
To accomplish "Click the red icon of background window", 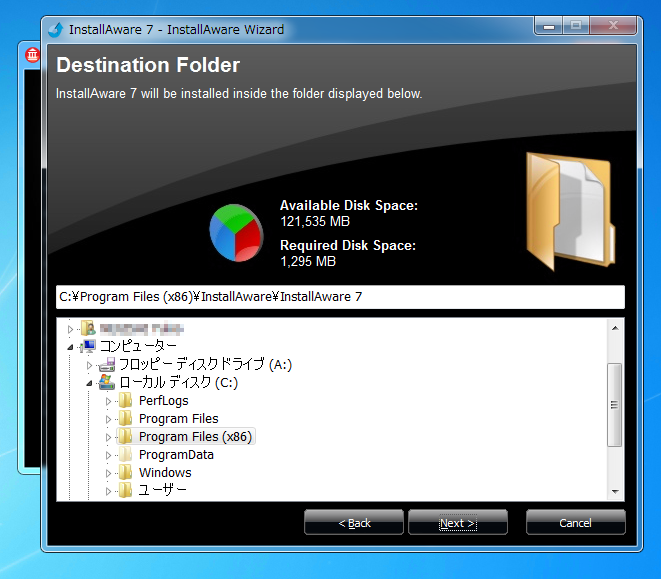I will 32,55.
